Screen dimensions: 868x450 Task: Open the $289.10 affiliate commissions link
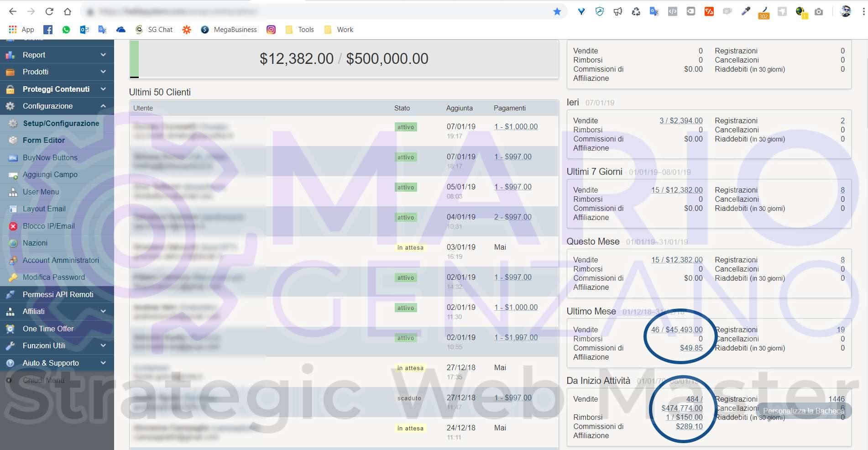689,426
